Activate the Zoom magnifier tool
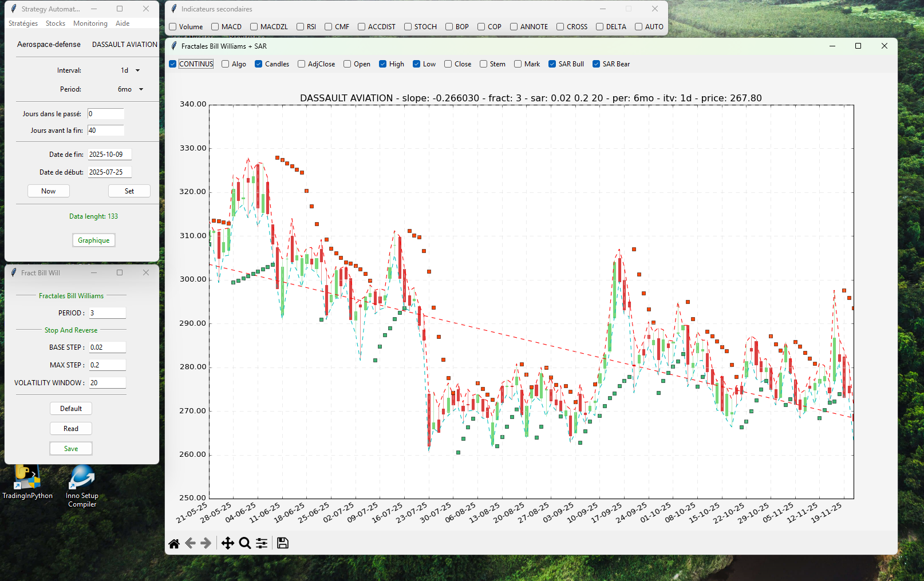The image size is (924, 581). [x=245, y=543]
